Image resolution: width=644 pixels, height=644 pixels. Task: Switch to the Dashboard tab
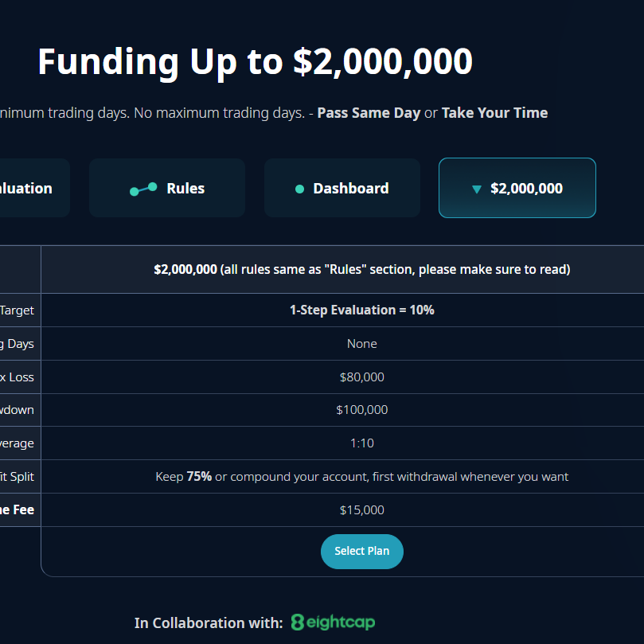click(342, 188)
